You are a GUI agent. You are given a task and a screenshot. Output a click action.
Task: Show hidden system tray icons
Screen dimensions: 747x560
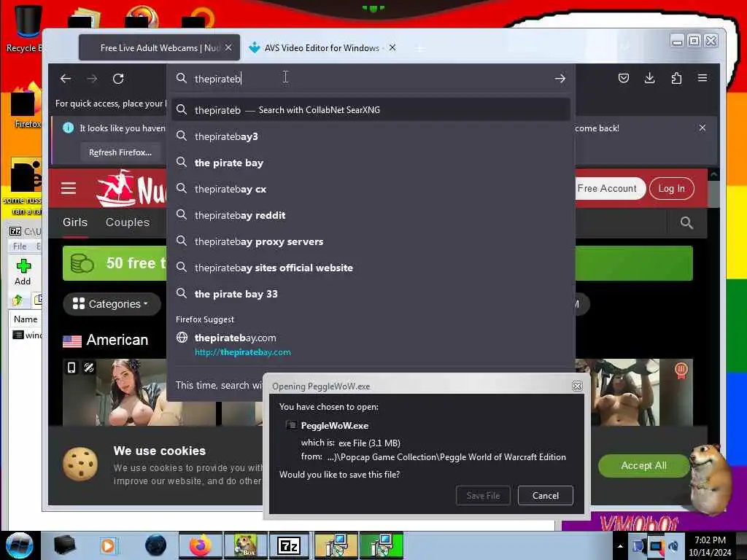click(x=620, y=546)
